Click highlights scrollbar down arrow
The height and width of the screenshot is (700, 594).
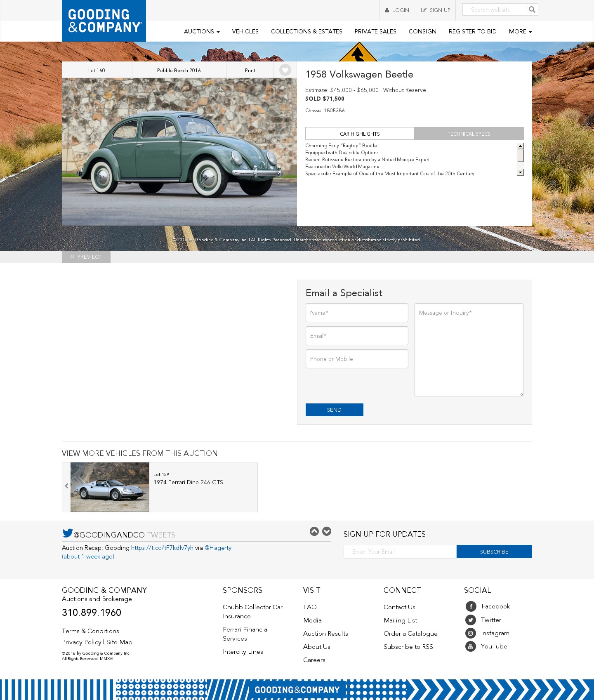(521, 172)
